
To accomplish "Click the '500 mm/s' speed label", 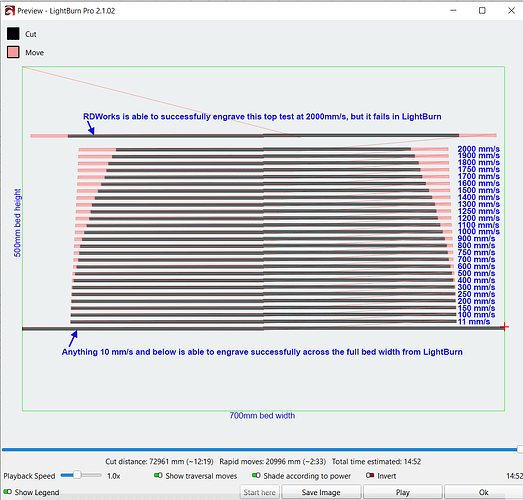I will tap(476, 273).
